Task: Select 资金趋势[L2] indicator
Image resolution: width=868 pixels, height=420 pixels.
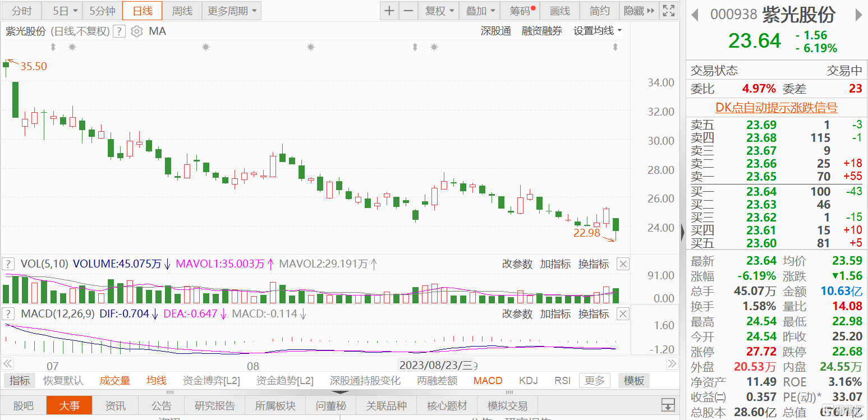Action: coord(285,381)
